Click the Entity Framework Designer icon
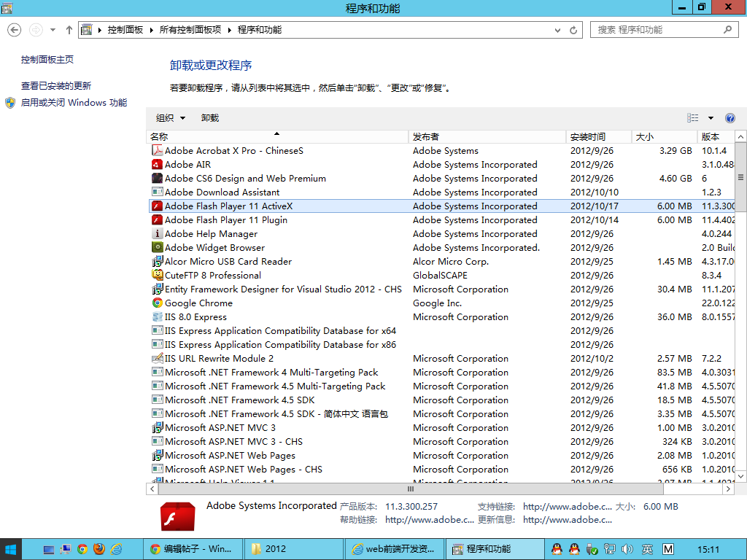This screenshot has width=747, height=560. pyautogui.click(x=157, y=289)
